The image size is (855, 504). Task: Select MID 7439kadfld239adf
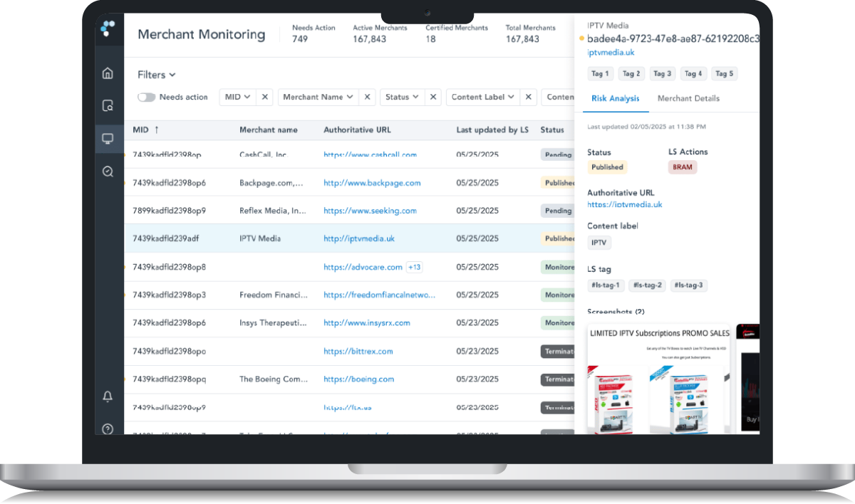tap(165, 238)
